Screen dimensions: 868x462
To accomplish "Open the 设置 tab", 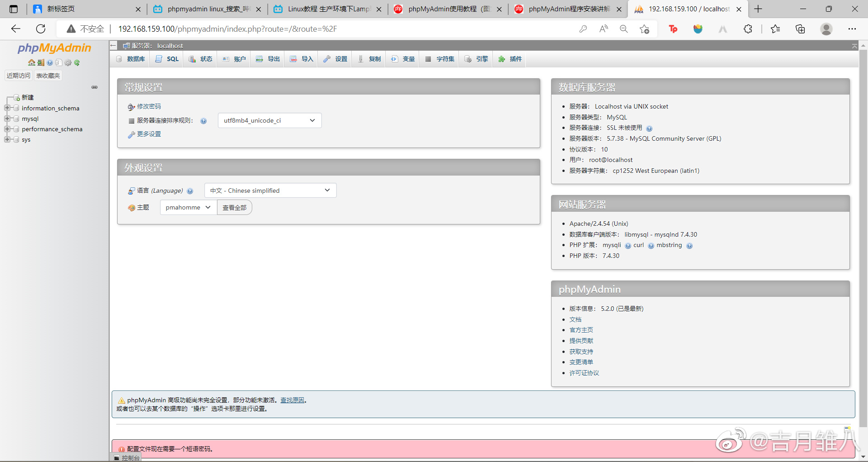I will pyautogui.click(x=335, y=59).
